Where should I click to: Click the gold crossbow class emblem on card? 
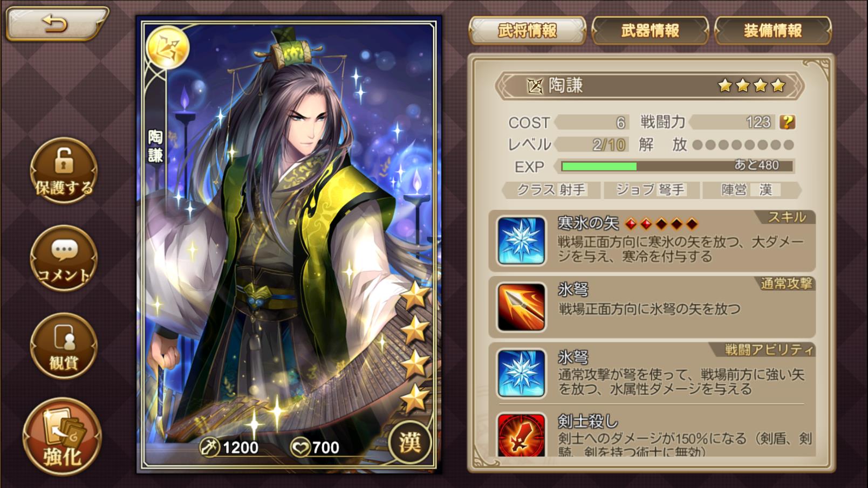pos(168,47)
